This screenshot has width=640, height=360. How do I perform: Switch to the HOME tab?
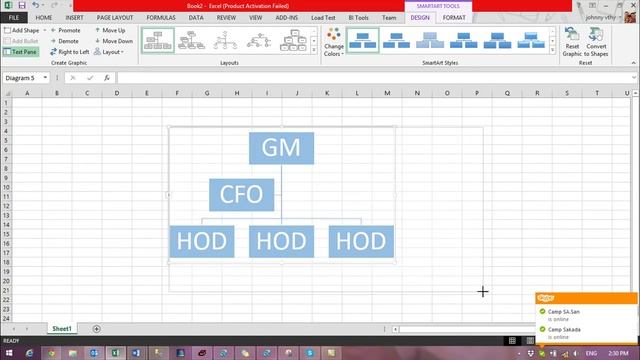(x=44, y=18)
